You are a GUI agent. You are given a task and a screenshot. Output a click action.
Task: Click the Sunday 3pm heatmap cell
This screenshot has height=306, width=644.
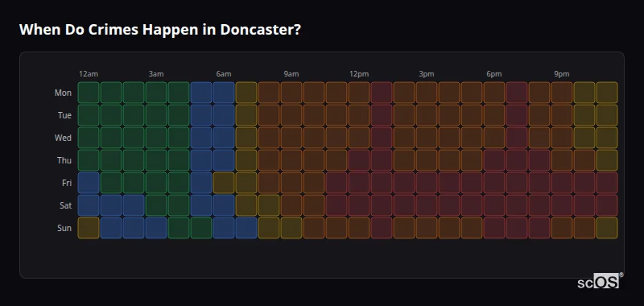(427, 228)
